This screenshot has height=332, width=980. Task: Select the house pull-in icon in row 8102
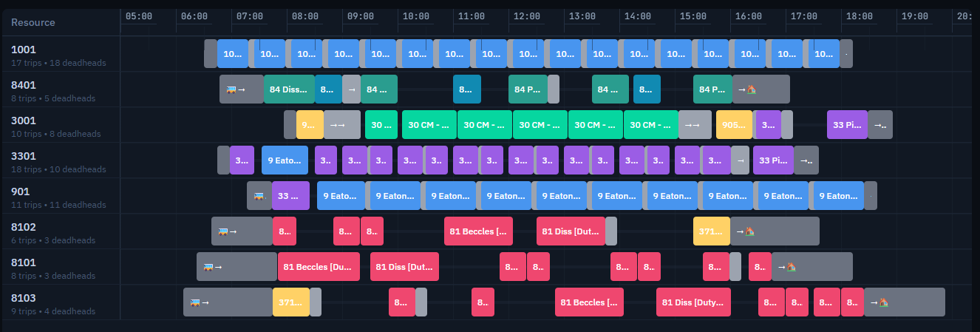tap(749, 231)
